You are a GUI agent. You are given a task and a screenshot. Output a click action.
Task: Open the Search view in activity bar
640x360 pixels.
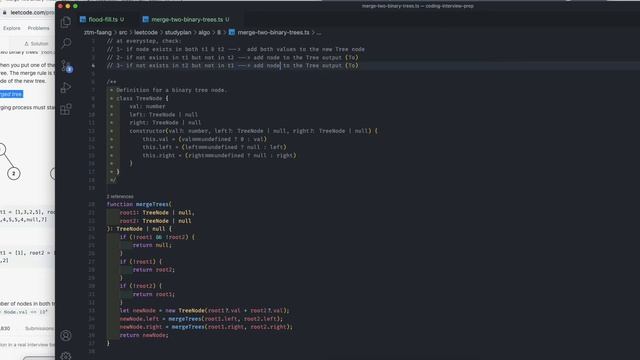pyautogui.click(x=66, y=43)
